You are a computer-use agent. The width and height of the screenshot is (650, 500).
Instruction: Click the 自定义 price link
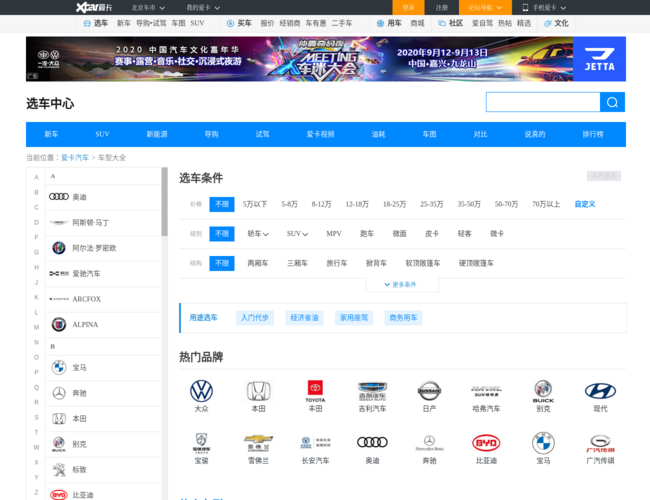click(585, 204)
